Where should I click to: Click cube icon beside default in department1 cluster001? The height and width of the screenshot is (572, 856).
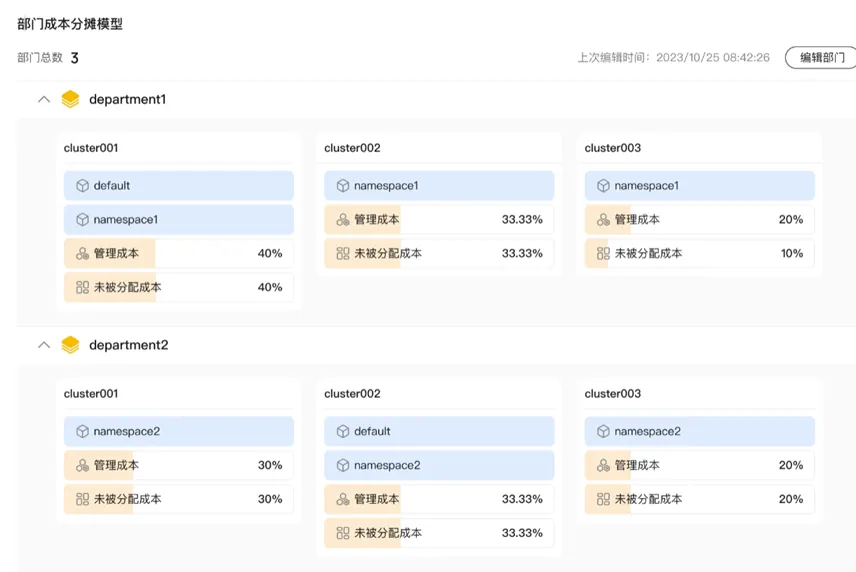click(x=82, y=186)
